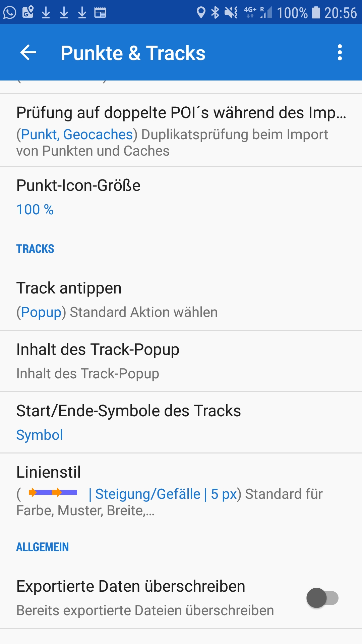
Task: Open Prüfung auf doppelte POI's setting
Action: pyautogui.click(x=181, y=130)
